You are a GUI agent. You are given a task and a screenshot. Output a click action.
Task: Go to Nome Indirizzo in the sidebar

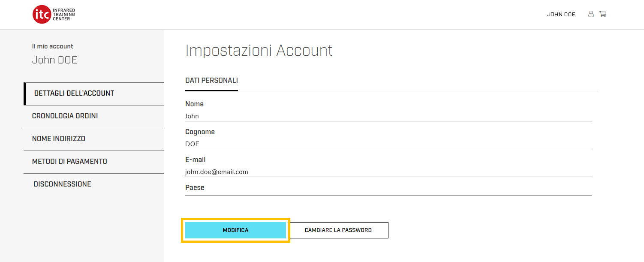point(59,139)
